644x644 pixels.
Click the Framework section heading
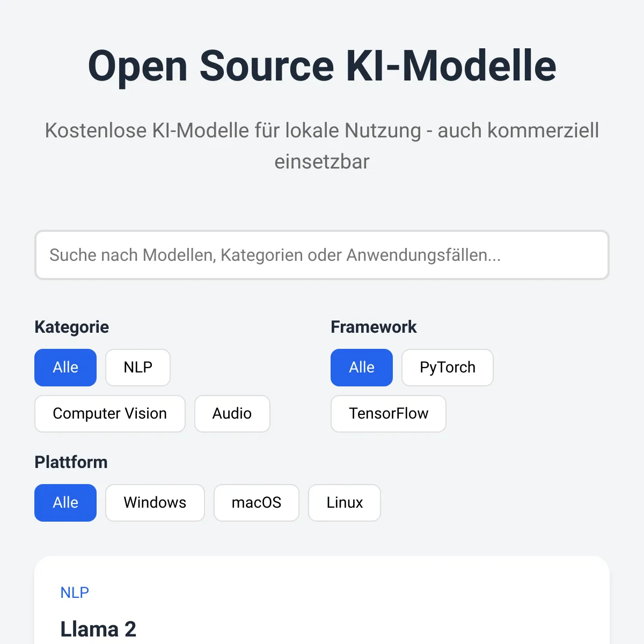pos(374,327)
